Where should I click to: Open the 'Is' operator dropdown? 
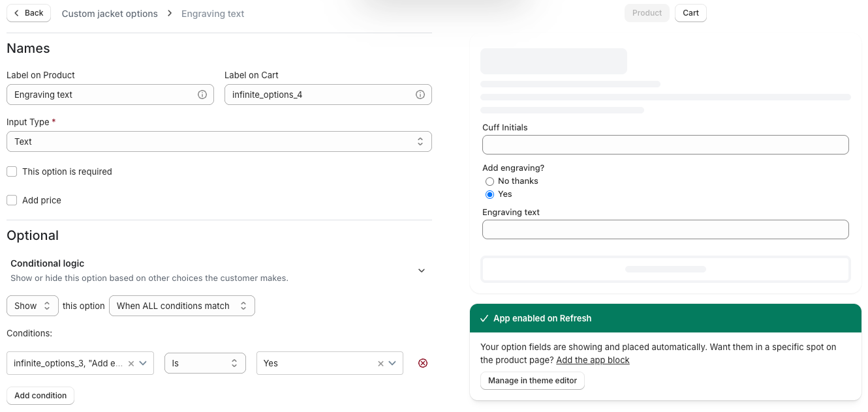[x=205, y=364]
